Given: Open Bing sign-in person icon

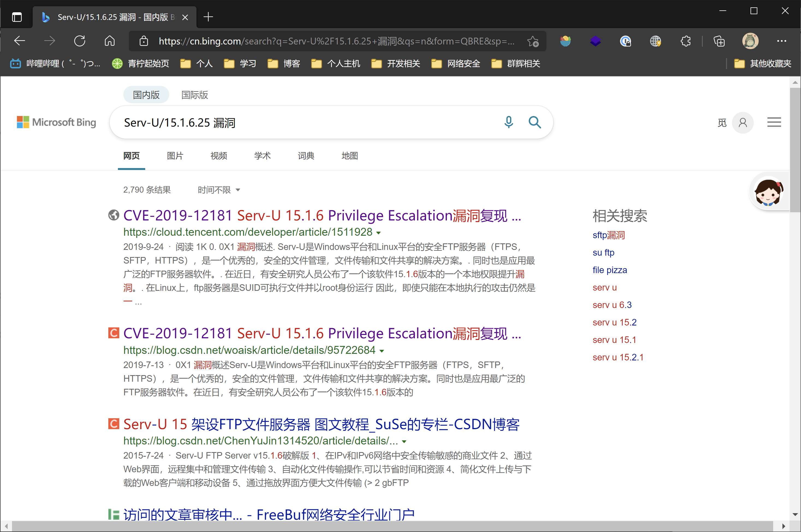Looking at the screenshot, I should (743, 122).
